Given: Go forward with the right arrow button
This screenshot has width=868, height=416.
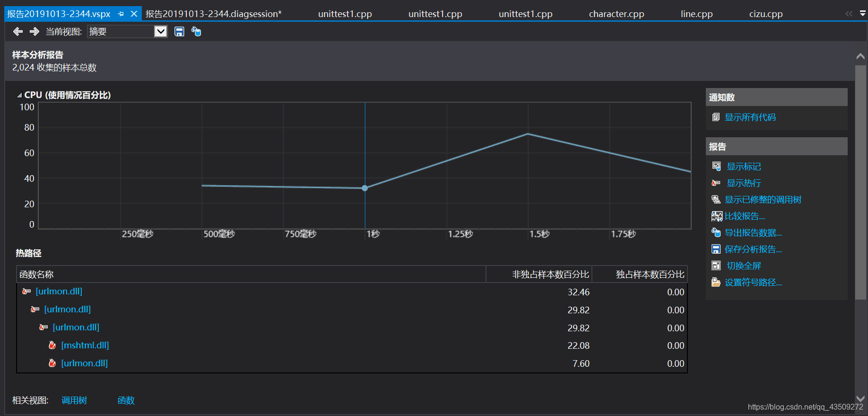Looking at the screenshot, I should pyautogui.click(x=34, y=32).
